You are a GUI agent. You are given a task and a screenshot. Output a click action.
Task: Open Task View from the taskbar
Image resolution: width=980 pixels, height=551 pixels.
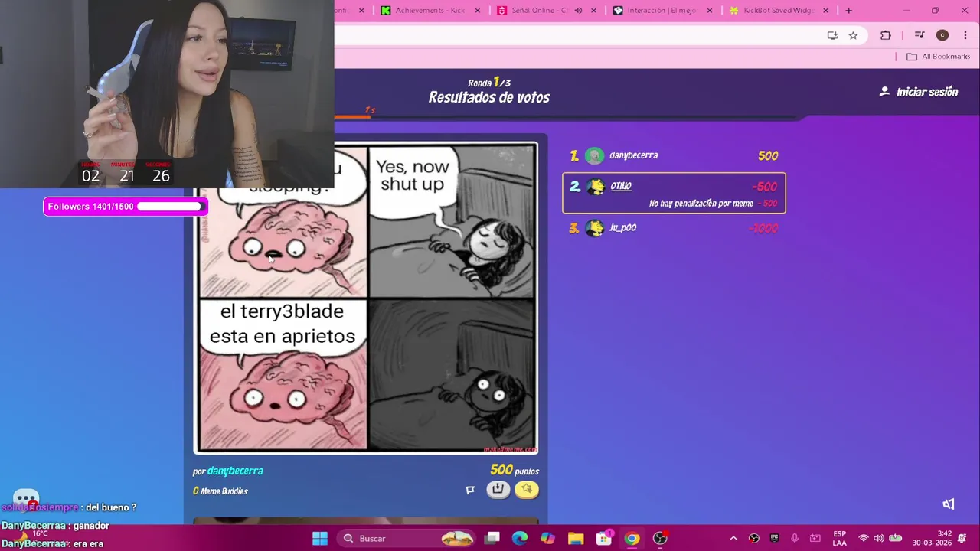pos(492,538)
